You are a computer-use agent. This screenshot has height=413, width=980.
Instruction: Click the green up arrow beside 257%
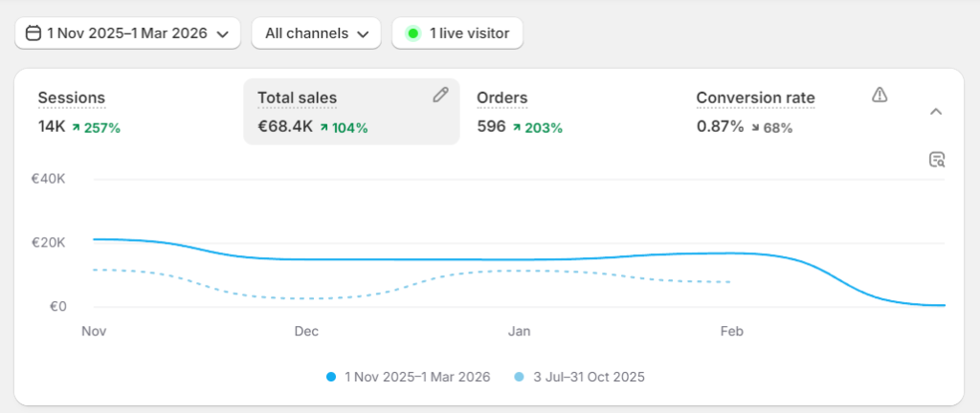76,127
